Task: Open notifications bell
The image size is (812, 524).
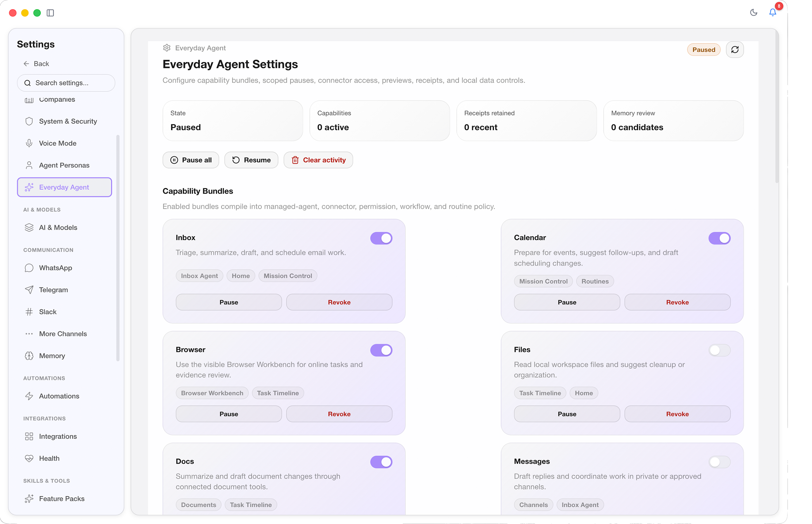Action: point(772,13)
